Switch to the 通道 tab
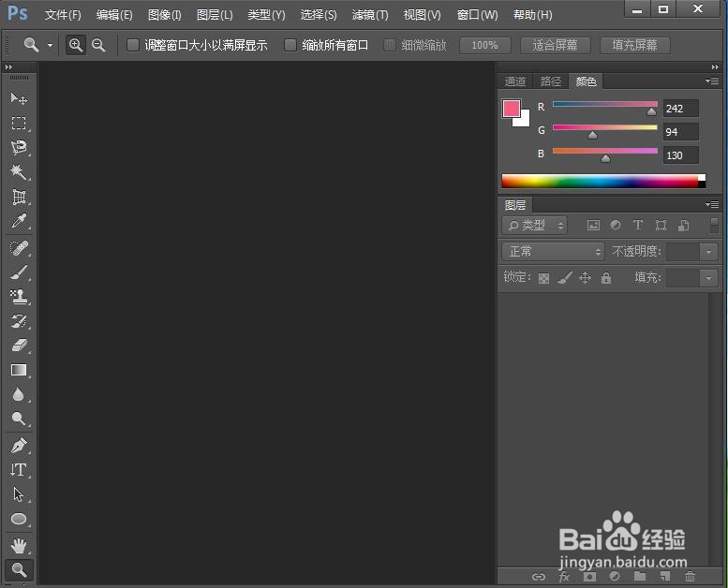The height and width of the screenshot is (588, 728). click(515, 81)
